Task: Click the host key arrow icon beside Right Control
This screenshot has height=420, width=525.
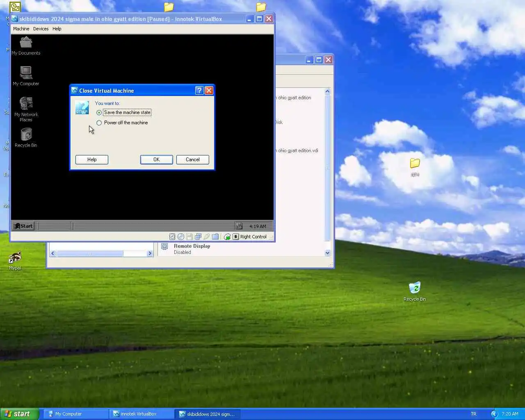Action: 236,237
